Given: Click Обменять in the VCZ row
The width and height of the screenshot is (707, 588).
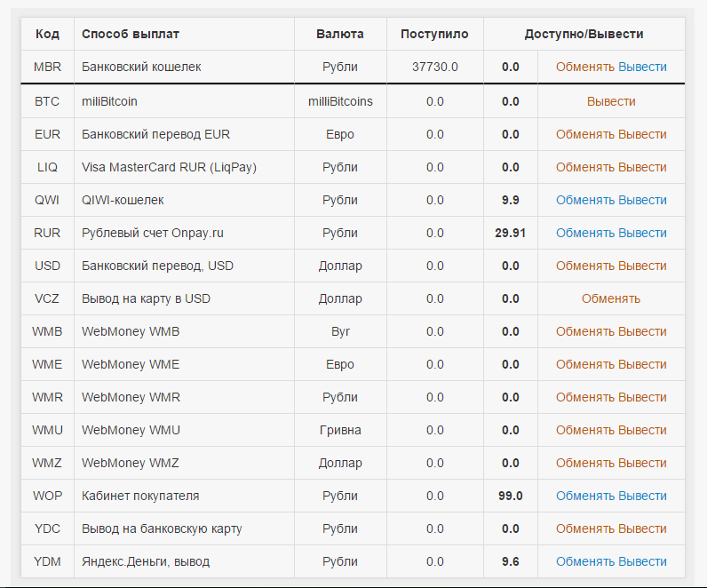Looking at the screenshot, I should 611,298.
